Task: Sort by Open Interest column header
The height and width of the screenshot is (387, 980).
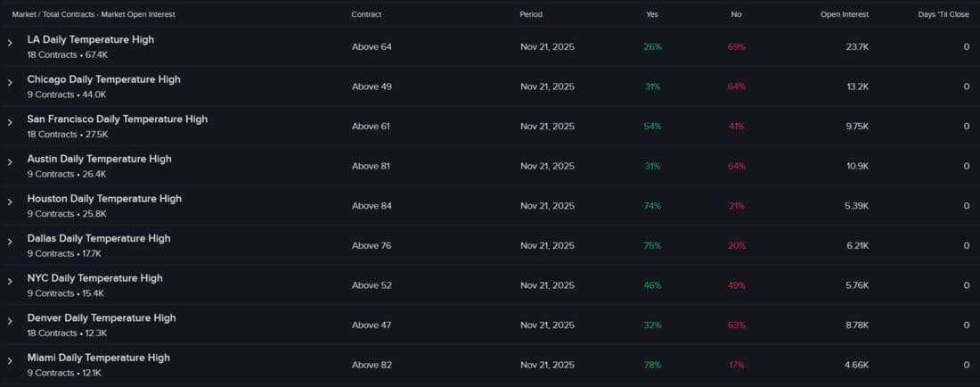Action: tap(844, 14)
